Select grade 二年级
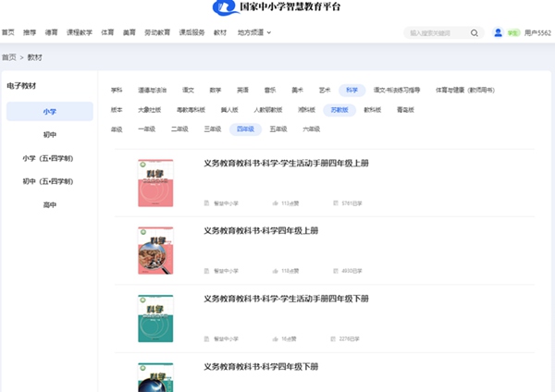The width and height of the screenshot is (555, 392). click(179, 129)
